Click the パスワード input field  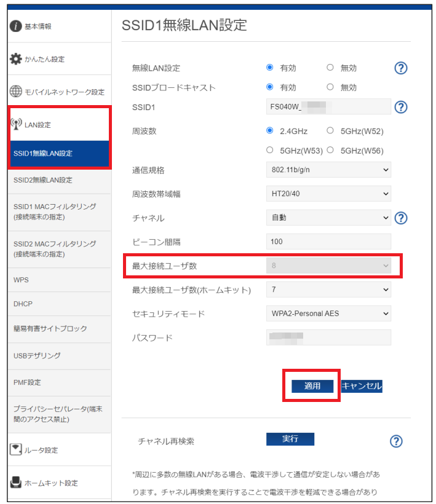[328, 337]
